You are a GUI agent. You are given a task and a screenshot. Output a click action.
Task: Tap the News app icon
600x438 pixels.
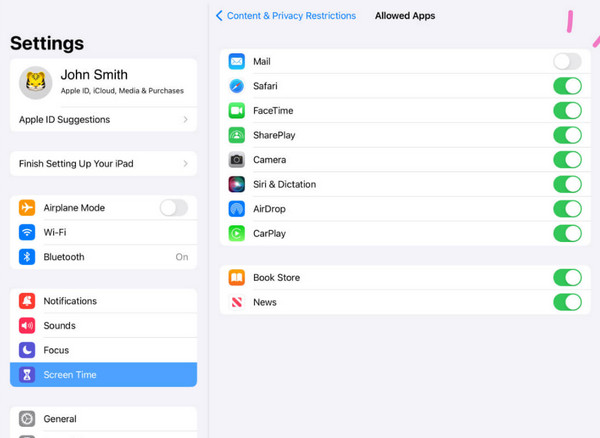tap(236, 302)
